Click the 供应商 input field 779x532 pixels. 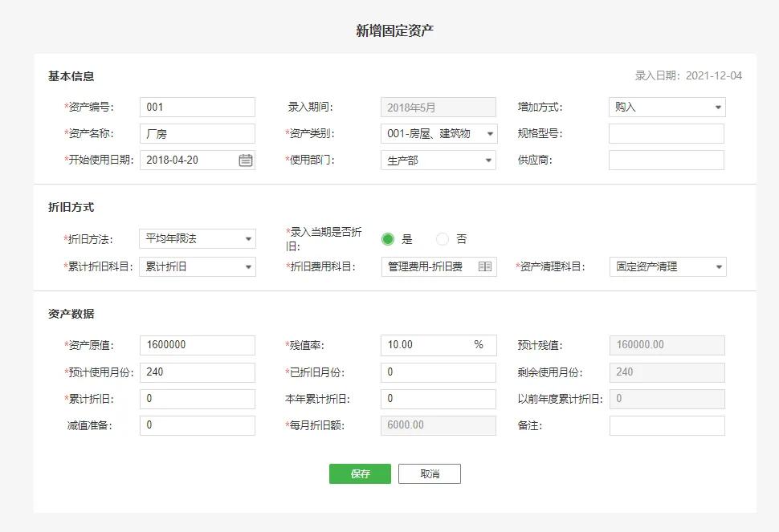pyautogui.click(x=667, y=160)
